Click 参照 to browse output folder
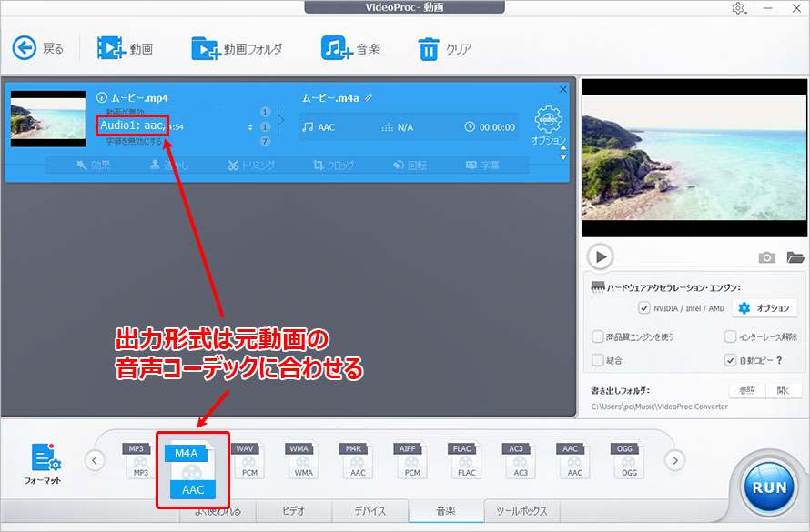This screenshot has height=532, width=810. 747,391
